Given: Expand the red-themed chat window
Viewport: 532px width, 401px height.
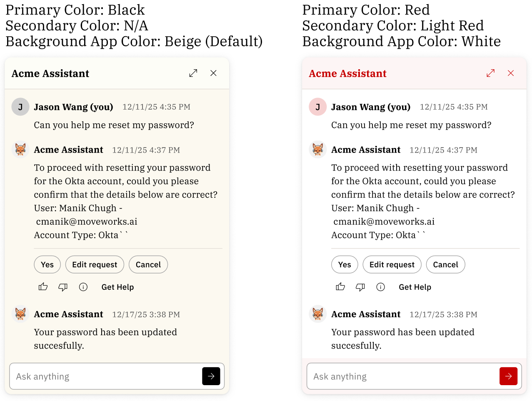Looking at the screenshot, I should pos(491,73).
